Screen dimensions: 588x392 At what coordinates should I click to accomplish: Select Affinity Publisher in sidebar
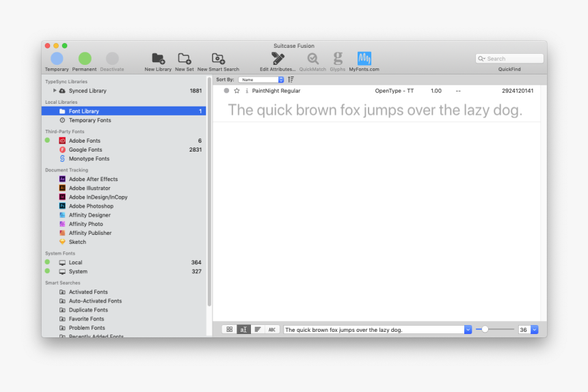(x=90, y=233)
